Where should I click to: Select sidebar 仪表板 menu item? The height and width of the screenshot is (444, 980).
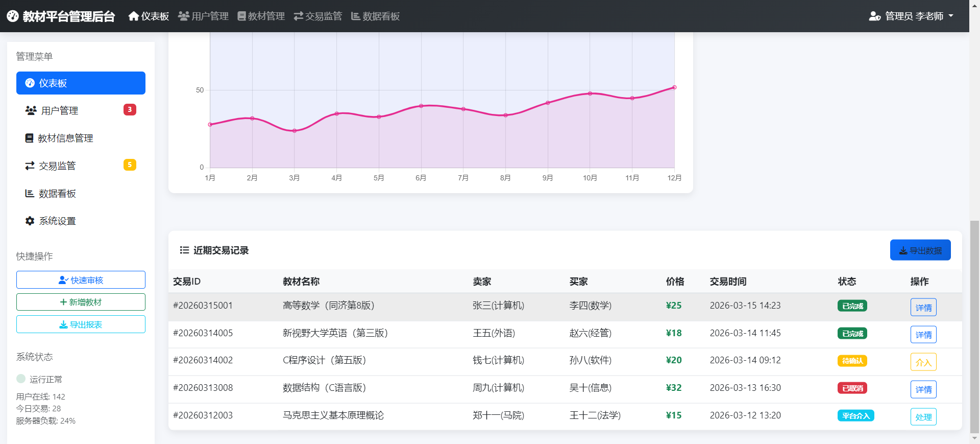click(x=81, y=83)
